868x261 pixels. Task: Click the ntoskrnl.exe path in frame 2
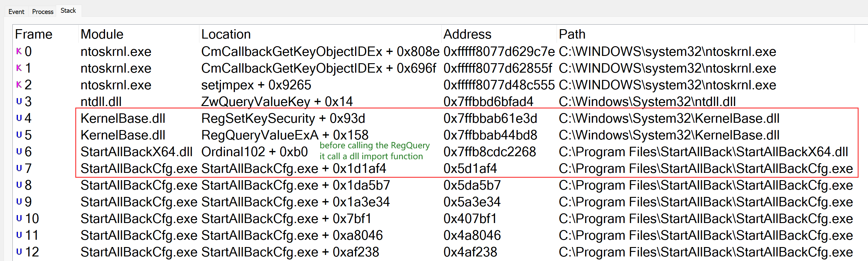667,85
